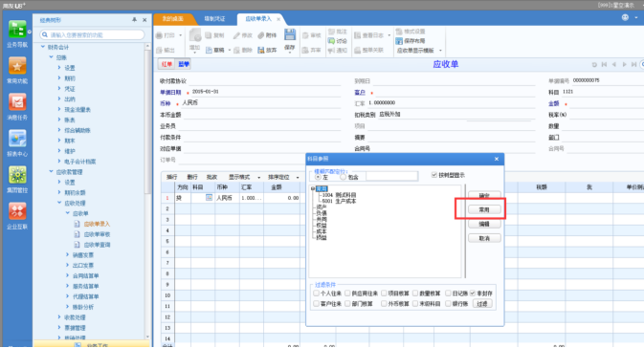Collapse the 应收款管理 tree node
This screenshot has width=644, height=348.
coord(52,171)
